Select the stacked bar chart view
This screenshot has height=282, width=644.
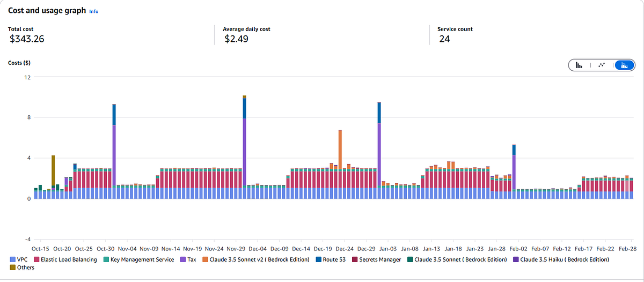pyautogui.click(x=624, y=65)
